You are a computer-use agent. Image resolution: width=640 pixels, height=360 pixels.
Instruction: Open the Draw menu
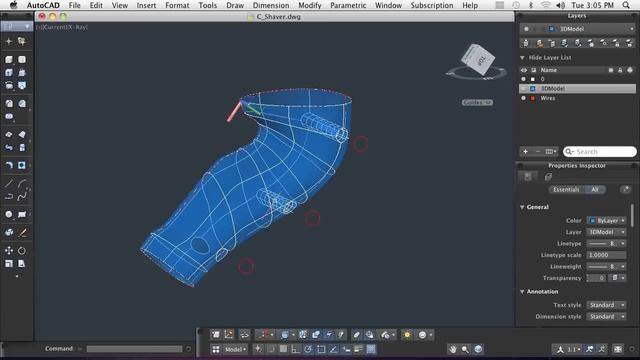click(235, 5)
